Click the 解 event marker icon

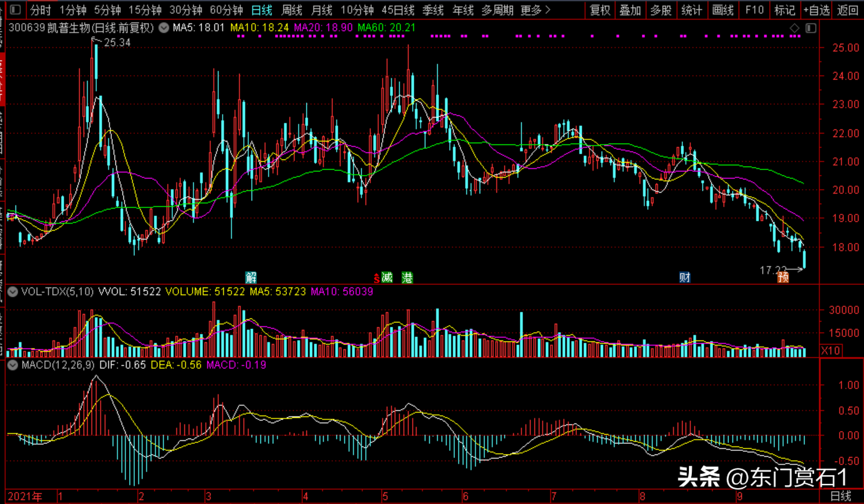tap(251, 277)
